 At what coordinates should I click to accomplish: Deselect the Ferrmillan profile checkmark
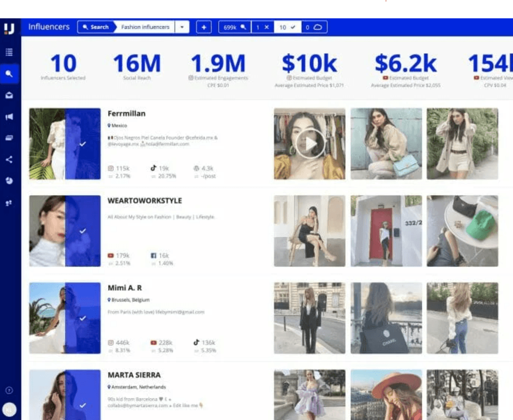[x=83, y=144]
